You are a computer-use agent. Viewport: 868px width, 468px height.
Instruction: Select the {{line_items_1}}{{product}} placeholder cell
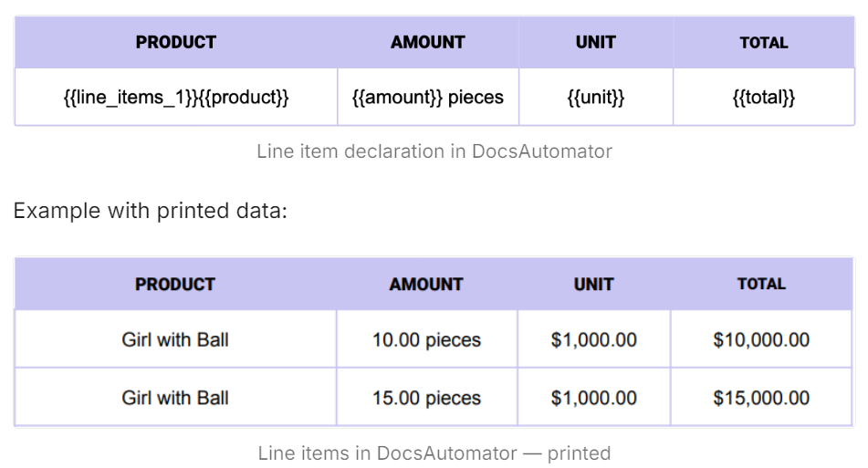coord(176,98)
